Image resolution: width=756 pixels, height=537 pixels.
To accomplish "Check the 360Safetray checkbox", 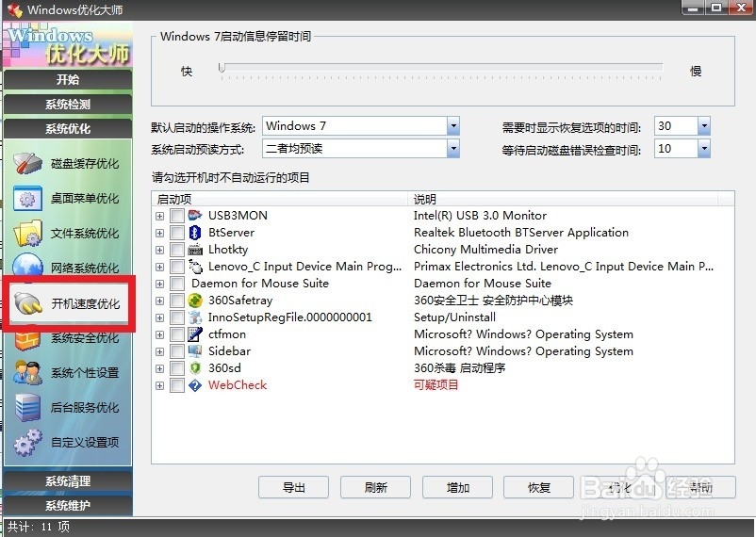I will click(x=177, y=301).
